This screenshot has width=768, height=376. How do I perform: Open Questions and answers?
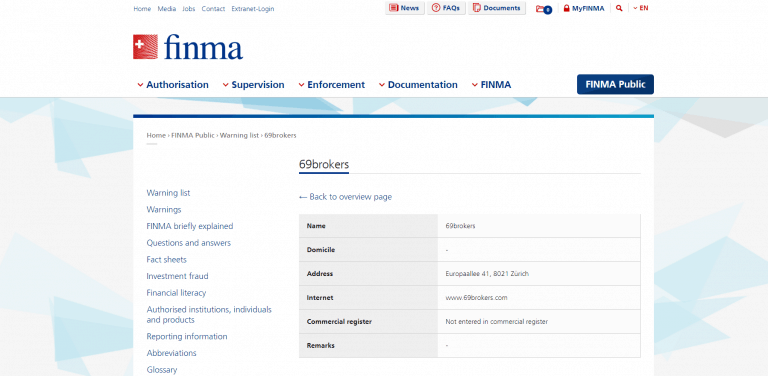189,243
